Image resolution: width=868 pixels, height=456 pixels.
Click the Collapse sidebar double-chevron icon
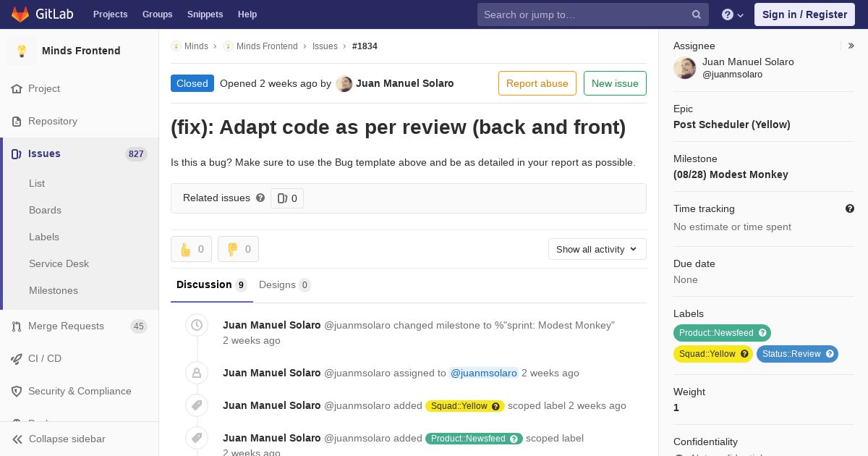pos(17,439)
